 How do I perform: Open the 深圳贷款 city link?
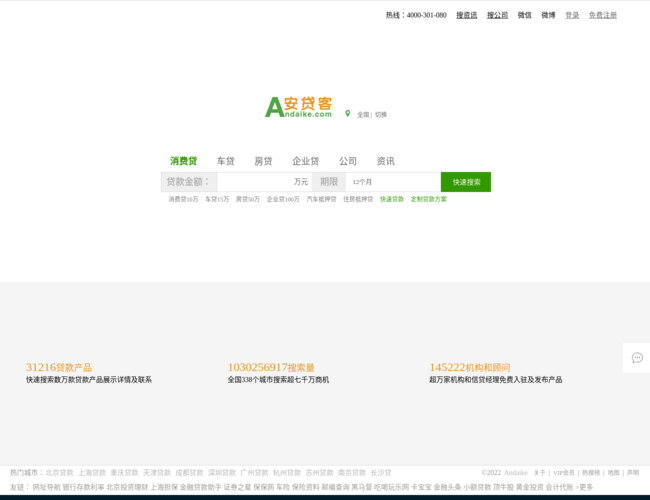coord(222,473)
